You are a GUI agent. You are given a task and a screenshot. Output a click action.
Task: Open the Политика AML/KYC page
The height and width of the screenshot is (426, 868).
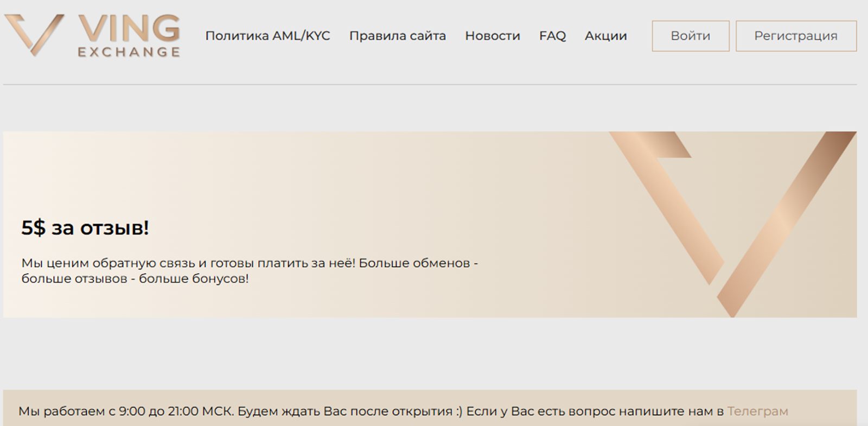(267, 36)
